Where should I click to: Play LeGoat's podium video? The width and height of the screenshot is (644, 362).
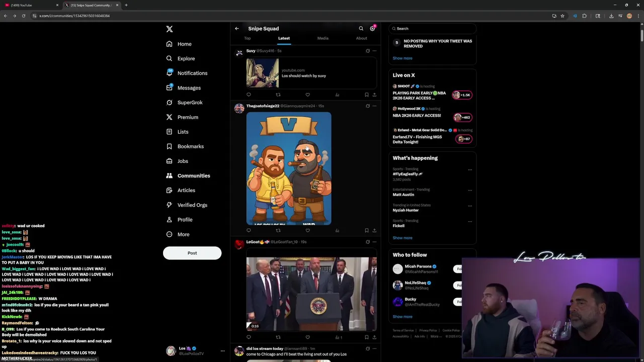click(311, 294)
